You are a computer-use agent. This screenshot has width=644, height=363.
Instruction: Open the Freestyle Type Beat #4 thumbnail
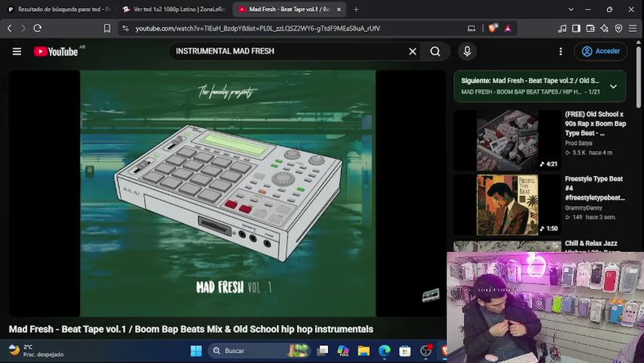(x=507, y=205)
